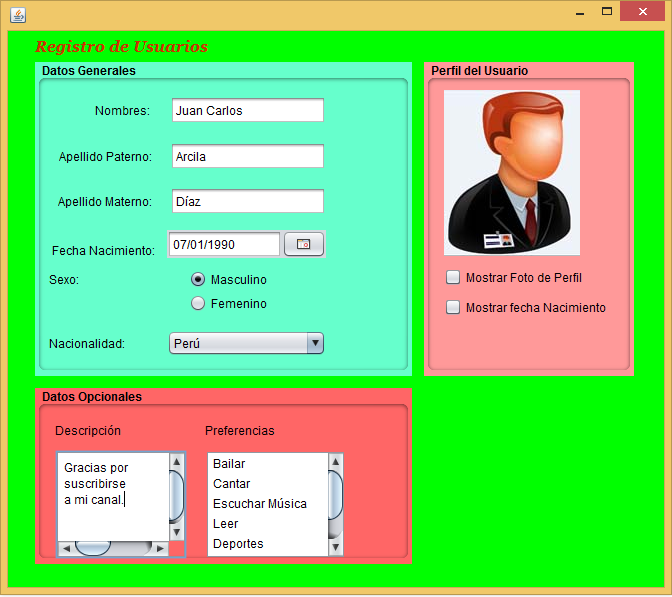Click Descripción scroll down arrow

click(177, 533)
